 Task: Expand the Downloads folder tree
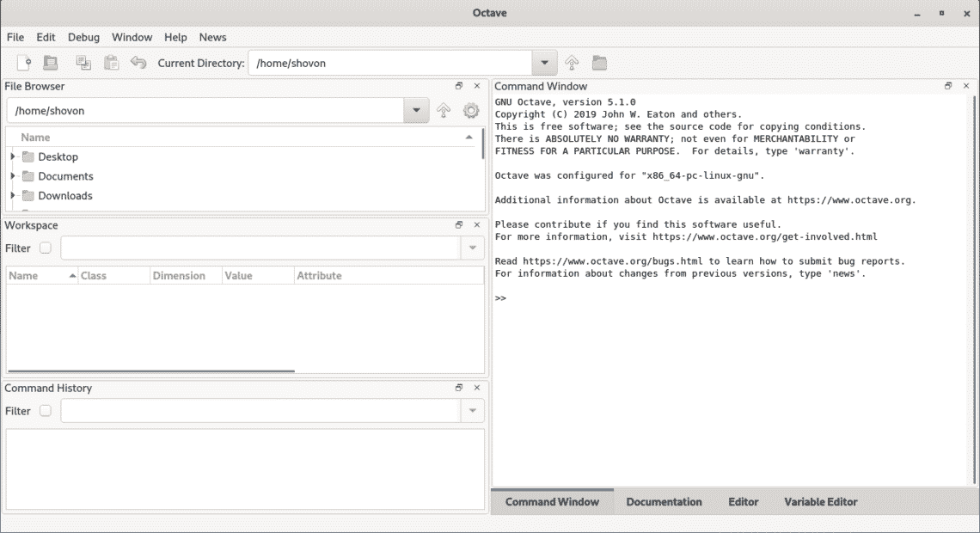(13, 196)
